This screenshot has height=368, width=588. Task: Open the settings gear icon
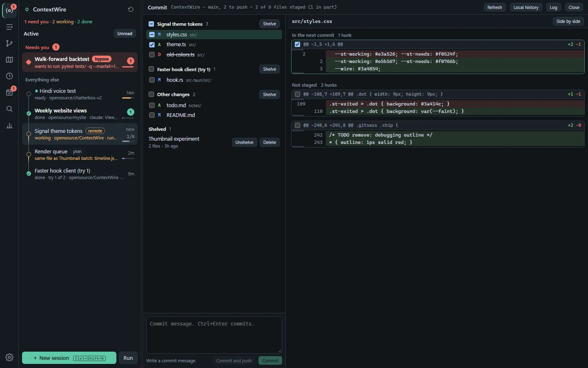tap(9, 357)
